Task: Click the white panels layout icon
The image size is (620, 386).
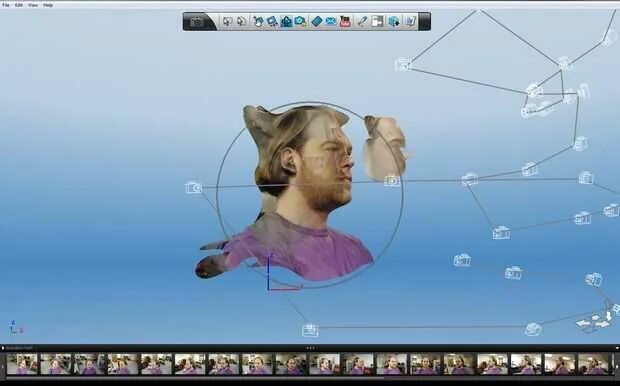Action: tap(377, 21)
